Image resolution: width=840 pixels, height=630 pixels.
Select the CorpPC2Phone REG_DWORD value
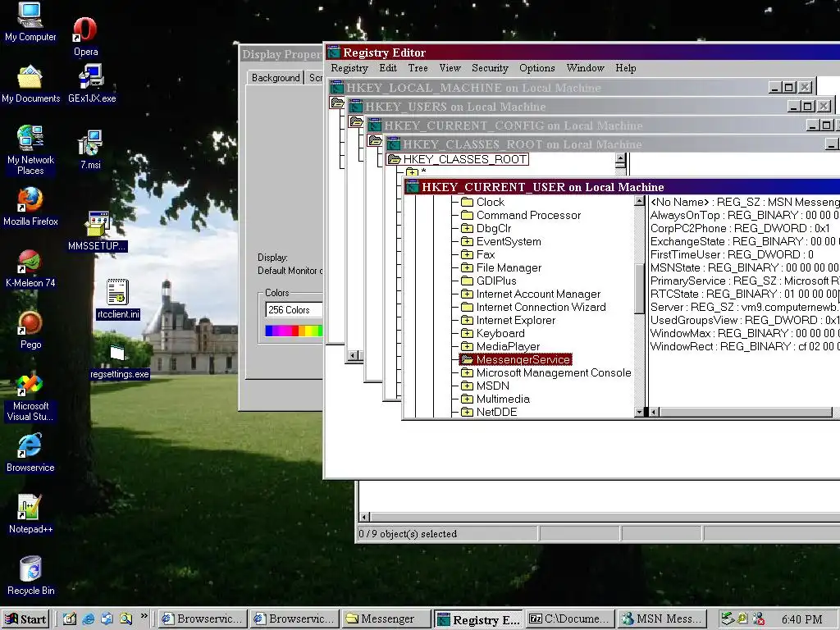pyautogui.click(x=740, y=228)
